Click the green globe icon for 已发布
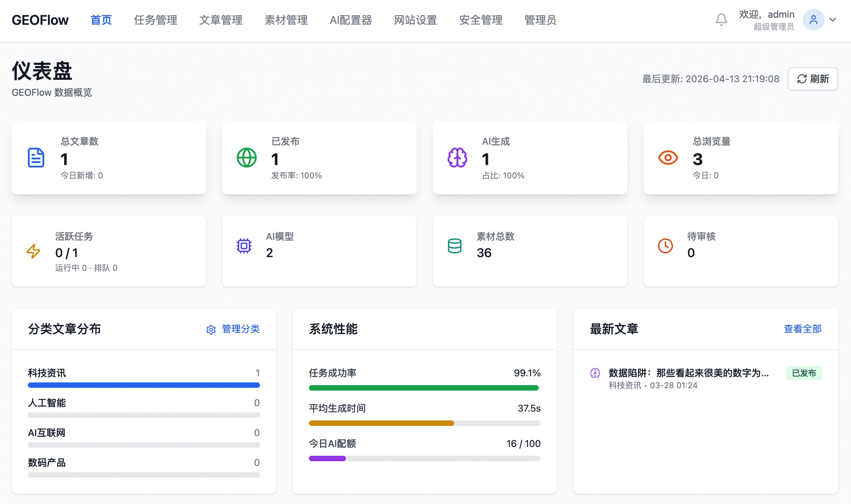 click(247, 158)
